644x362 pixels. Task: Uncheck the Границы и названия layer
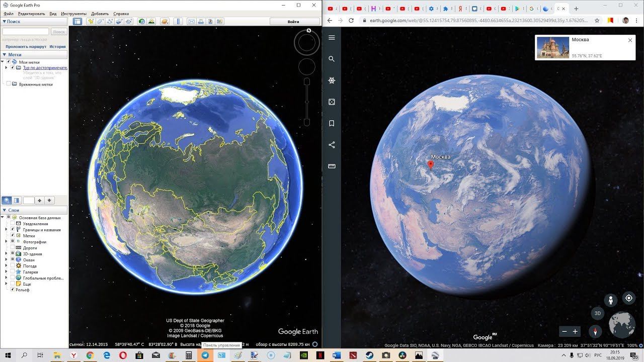pos(13,230)
